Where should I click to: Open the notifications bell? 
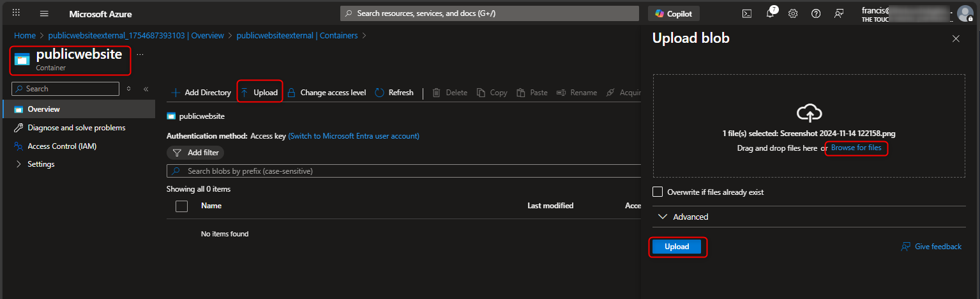771,13
